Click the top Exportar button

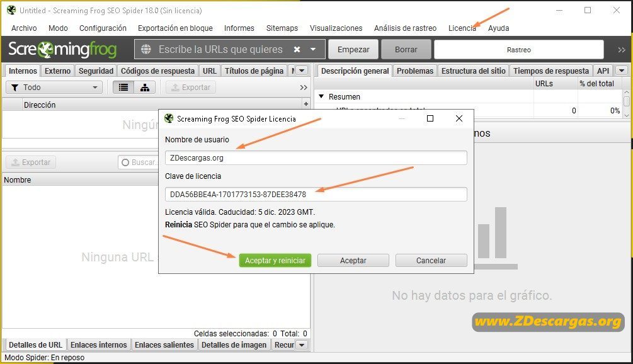(191, 87)
